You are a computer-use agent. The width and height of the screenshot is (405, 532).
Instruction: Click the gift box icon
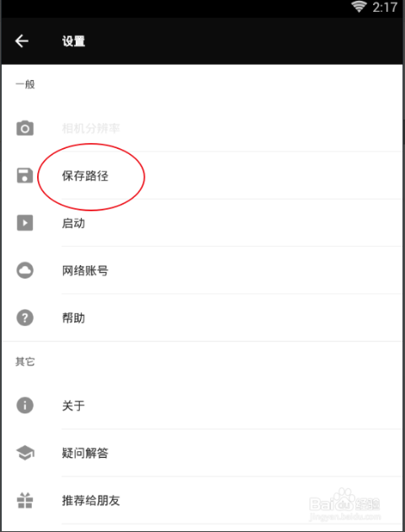pos(24,501)
